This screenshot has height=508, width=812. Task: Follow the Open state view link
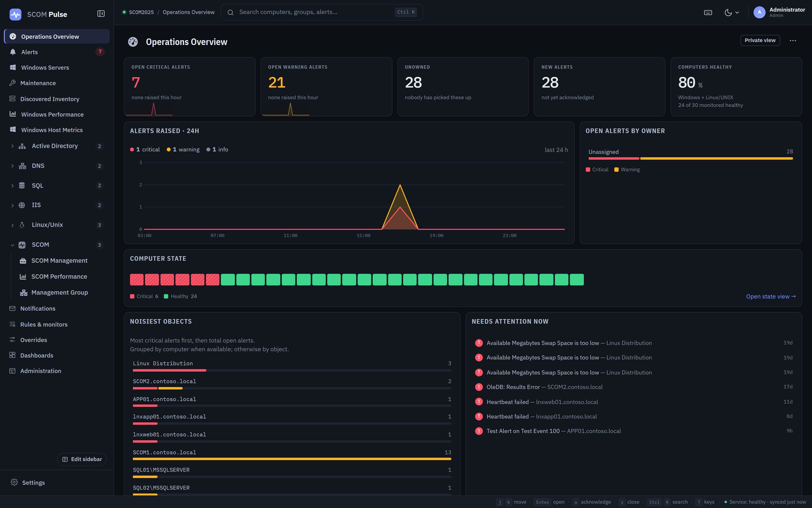771,296
